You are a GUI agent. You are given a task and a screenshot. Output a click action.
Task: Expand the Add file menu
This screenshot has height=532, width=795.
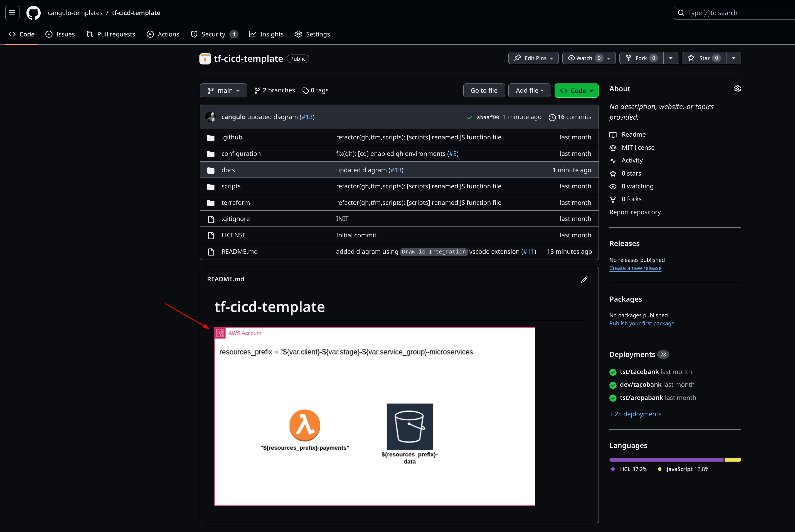pyautogui.click(x=529, y=91)
